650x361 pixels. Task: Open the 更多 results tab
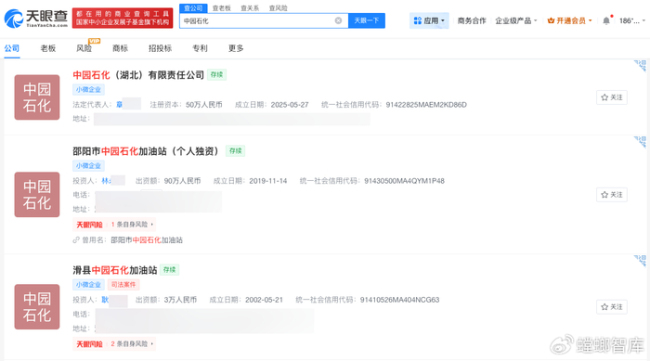point(236,48)
